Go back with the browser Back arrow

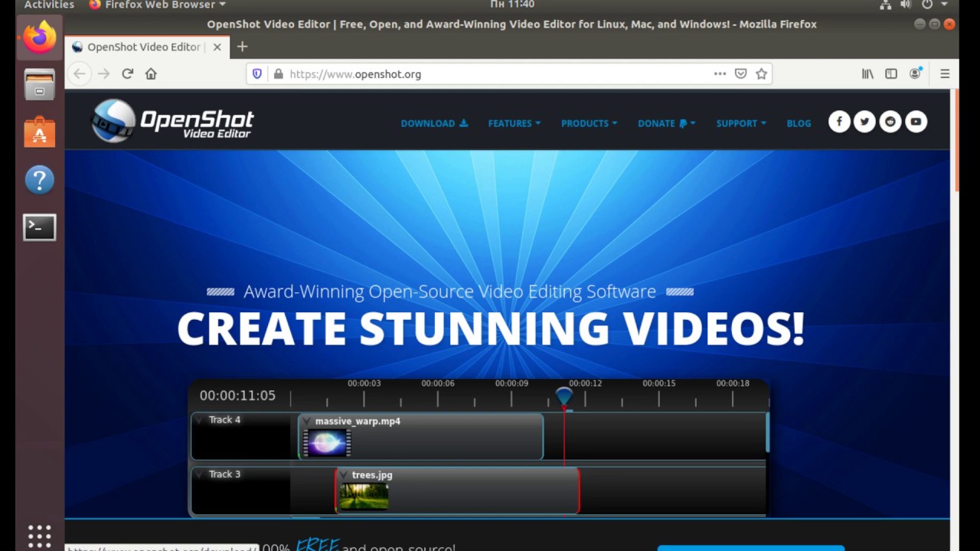pyautogui.click(x=79, y=73)
